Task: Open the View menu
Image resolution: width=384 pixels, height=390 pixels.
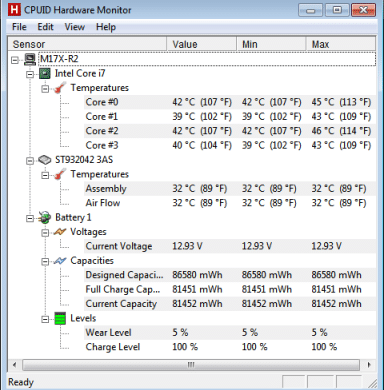Action: [x=75, y=27]
